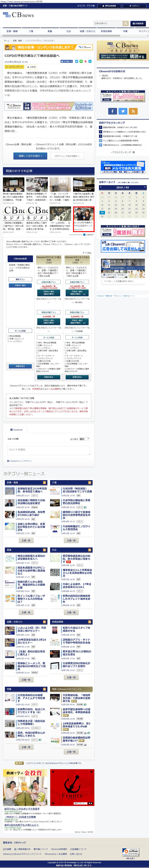The height and width of the screenshot is (868, 149).
Task: Open the comment sort order dropdown
Action: (84, 439)
